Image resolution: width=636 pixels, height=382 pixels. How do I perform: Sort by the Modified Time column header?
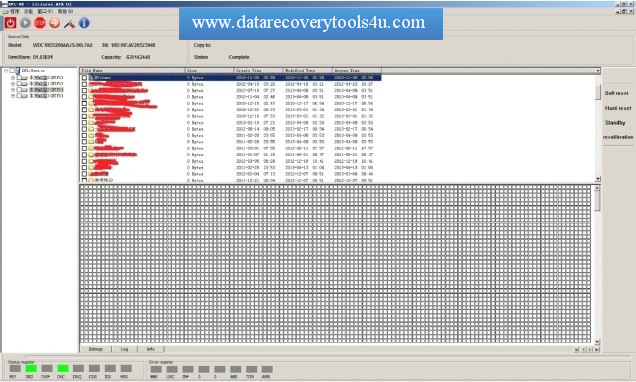[x=307, y=71]
